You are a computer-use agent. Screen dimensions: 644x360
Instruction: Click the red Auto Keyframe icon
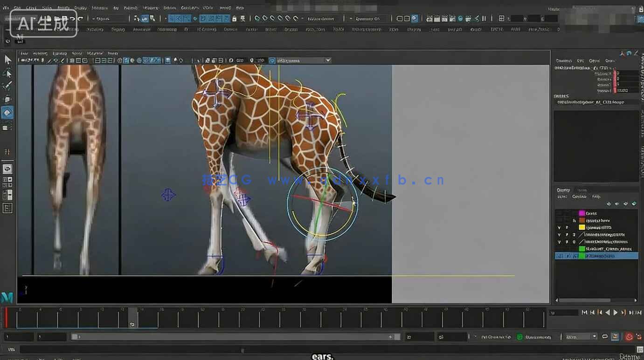629,337
